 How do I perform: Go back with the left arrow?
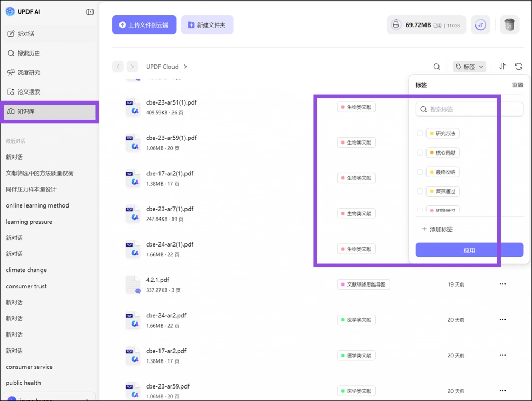coord(118,67)
